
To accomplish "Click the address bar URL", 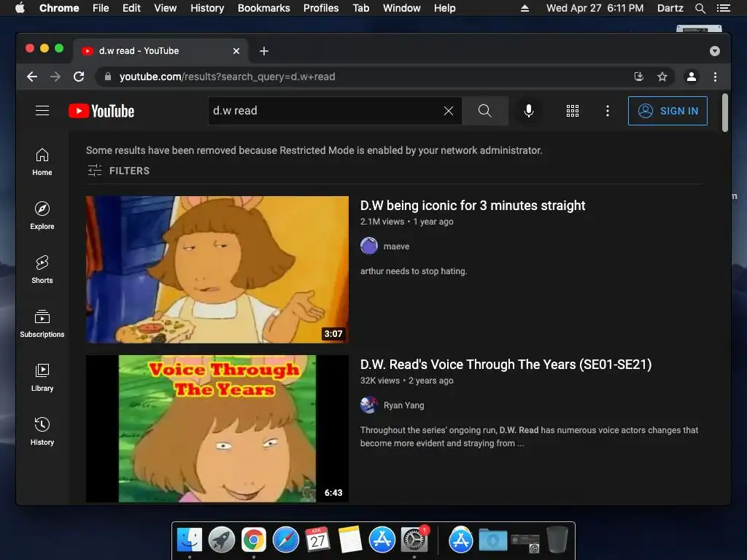I will point(228,77).
